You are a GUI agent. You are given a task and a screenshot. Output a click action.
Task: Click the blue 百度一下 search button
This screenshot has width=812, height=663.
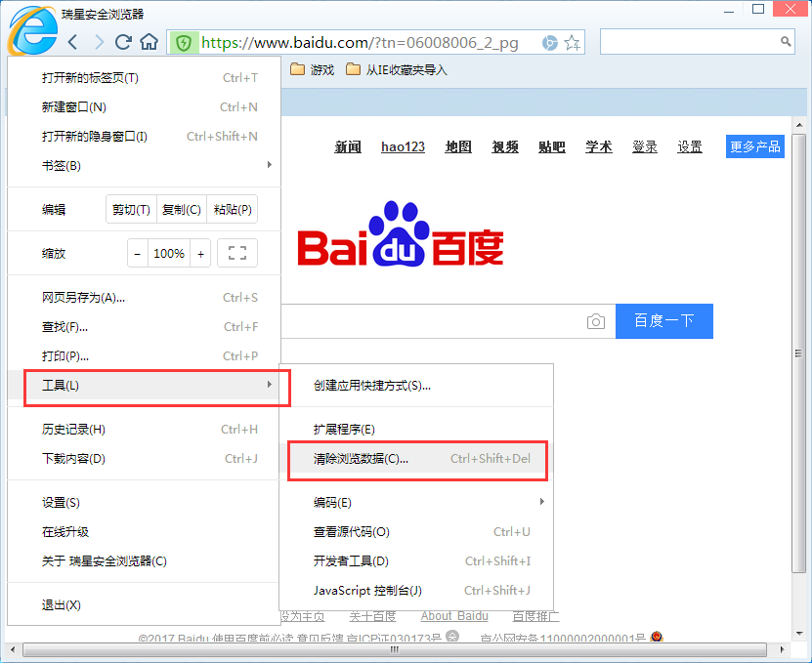pos(663,320)
